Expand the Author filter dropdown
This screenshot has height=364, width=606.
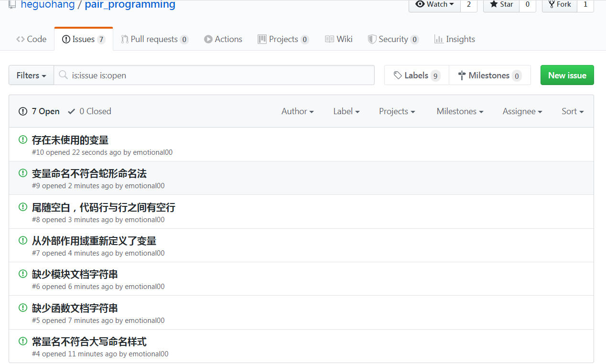(298, 111)
